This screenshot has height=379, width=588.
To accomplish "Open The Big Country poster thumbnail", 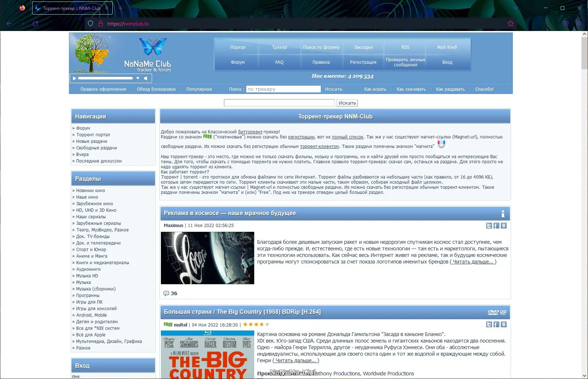I will (208, 355).
